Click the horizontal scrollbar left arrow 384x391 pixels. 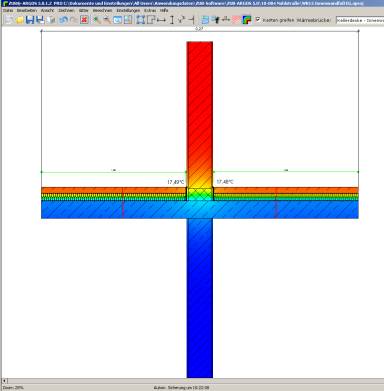[5, 381]
